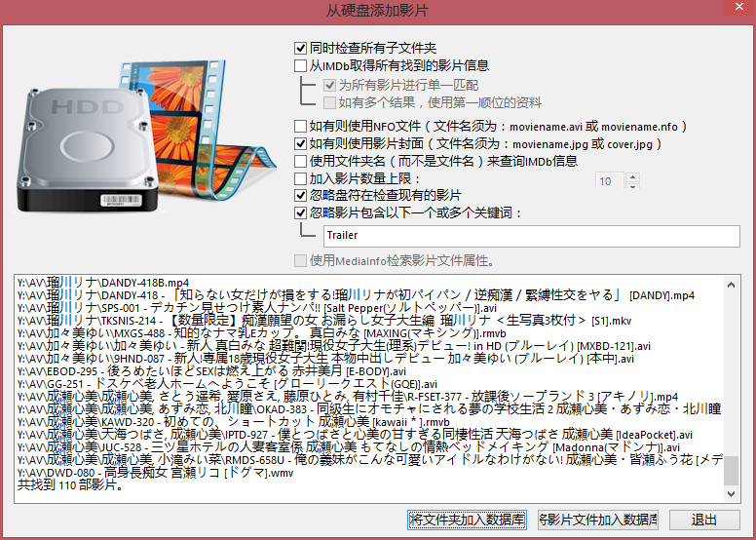Click the Trailer keyword text field

point(531,236)
